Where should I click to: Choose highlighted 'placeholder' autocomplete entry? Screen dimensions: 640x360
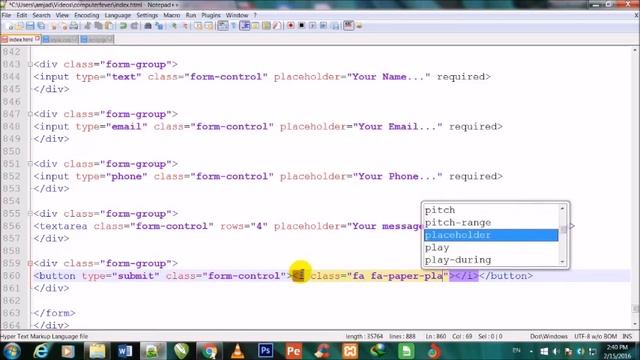[x=491, y=235]
